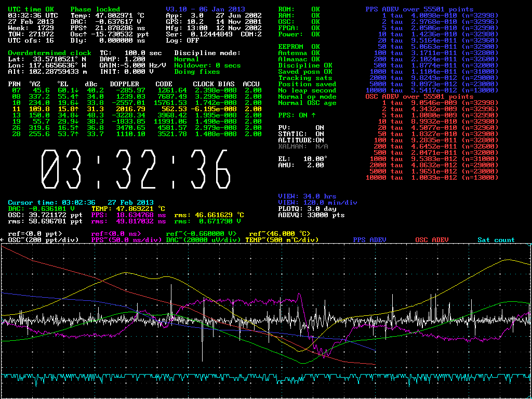Click the "Saved posn OK" status
532x399 pixels.
305,72
